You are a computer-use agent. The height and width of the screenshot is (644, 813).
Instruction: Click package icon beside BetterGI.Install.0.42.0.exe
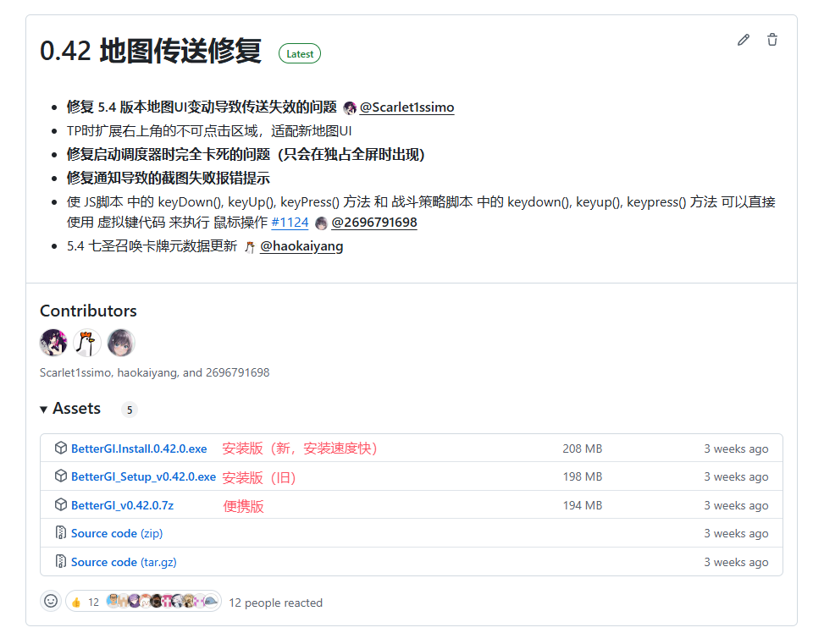[x=61, y=448]
